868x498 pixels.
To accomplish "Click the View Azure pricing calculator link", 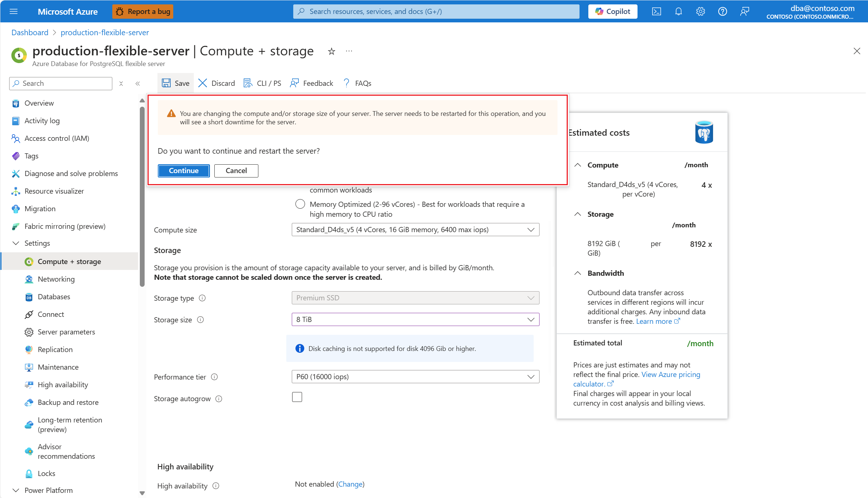I will 670,374.
